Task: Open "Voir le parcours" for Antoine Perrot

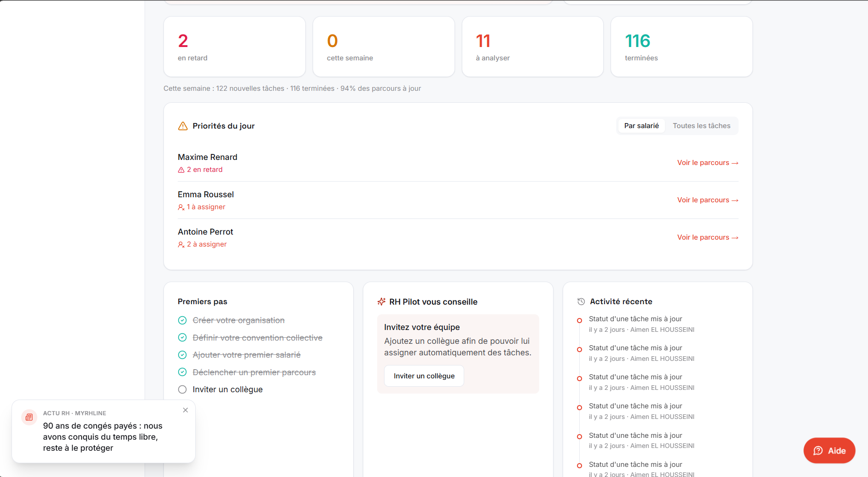Action: pyautogui.click(x=708, y=237)
